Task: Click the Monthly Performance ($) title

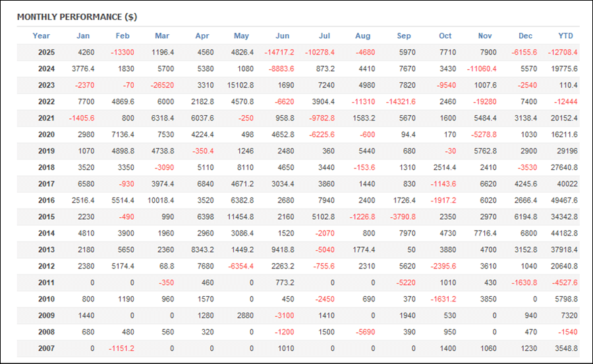Action: (77, 16)
